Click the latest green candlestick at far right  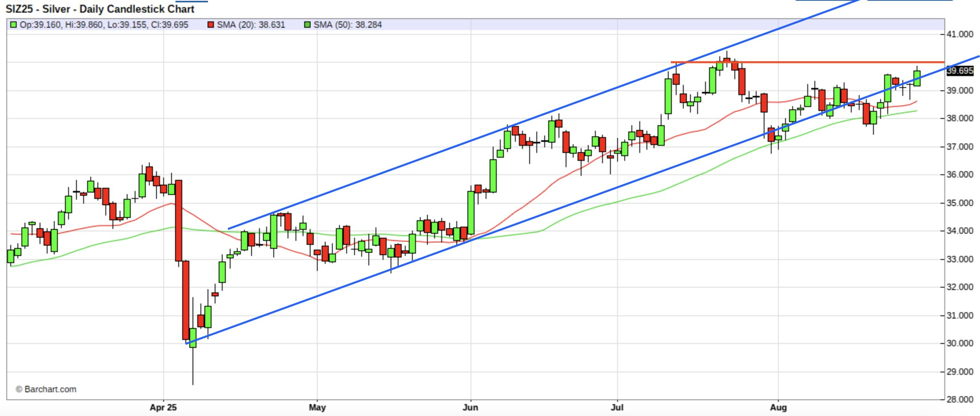(x=917, y=78)
